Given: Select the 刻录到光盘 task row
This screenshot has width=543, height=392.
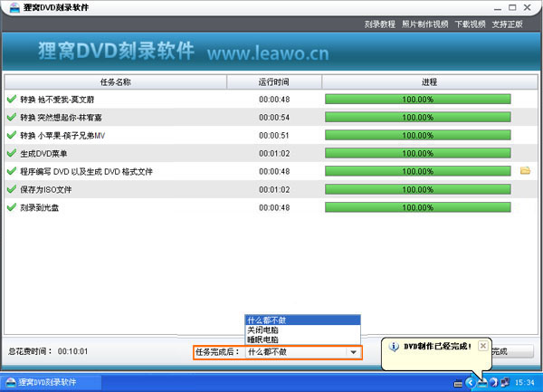Looking at the screenshot, I should pos(271,207).
